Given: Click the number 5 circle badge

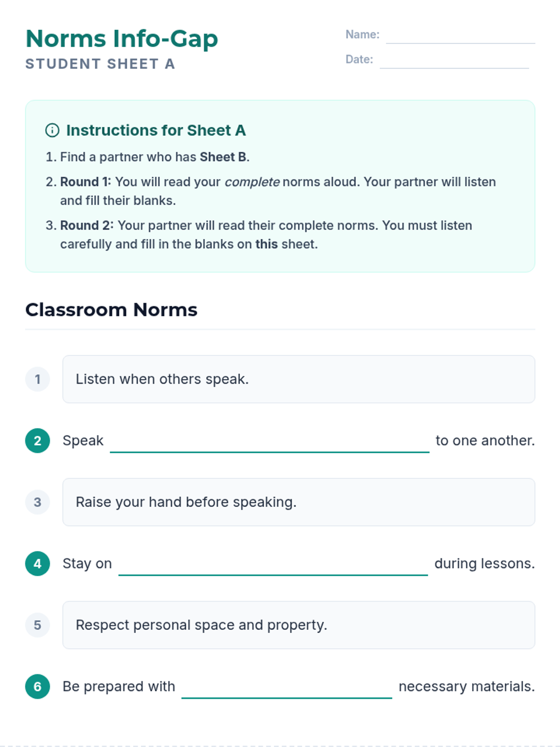Looking at the screenshot, I should (38, 625).
